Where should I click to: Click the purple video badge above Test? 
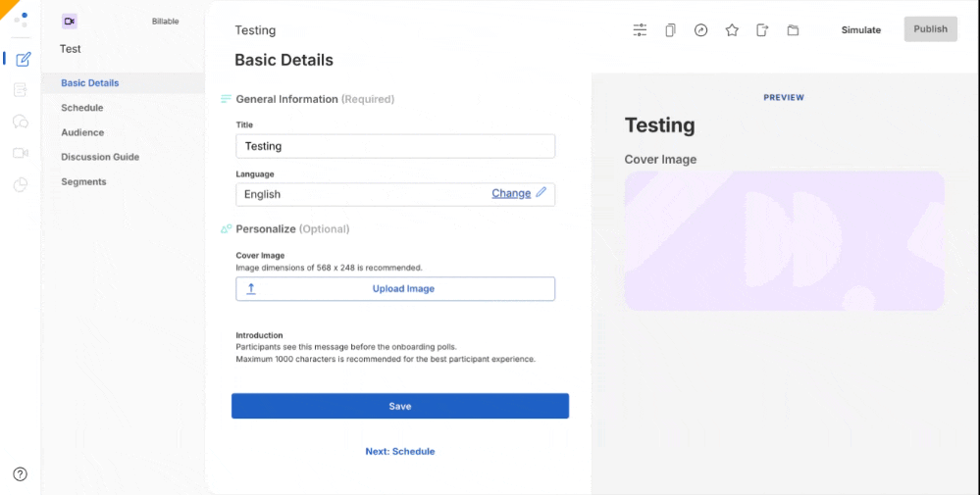point(69,22)
